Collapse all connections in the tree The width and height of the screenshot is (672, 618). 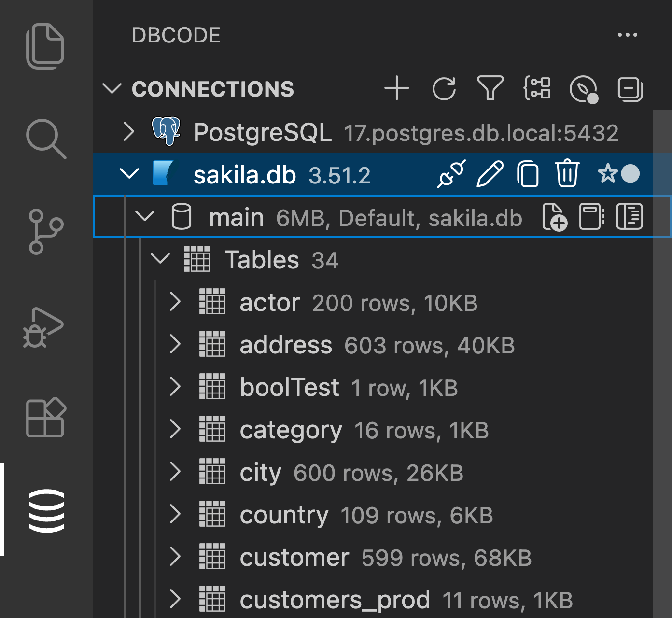coord(630,89)
